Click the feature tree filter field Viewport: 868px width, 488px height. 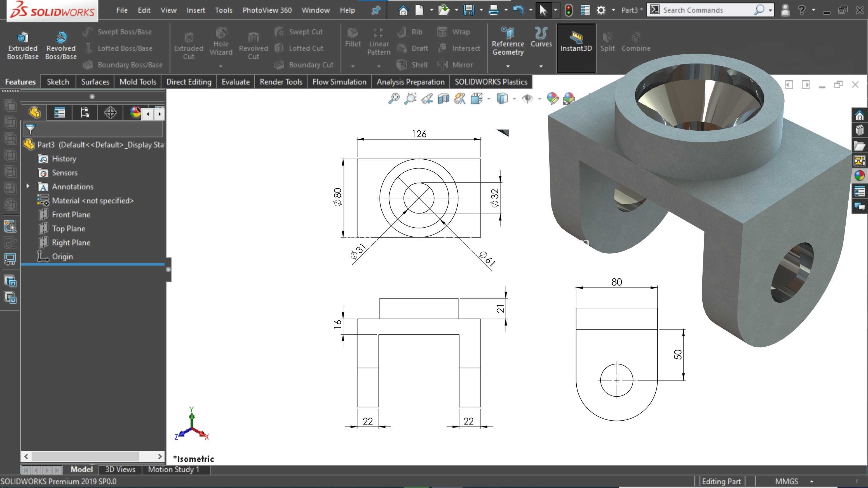(93, 130)
